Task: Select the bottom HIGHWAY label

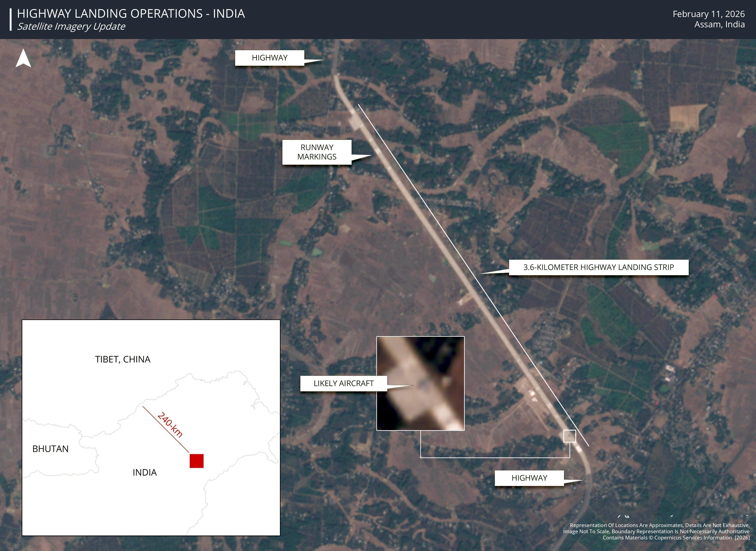Action: click(529, 478)
